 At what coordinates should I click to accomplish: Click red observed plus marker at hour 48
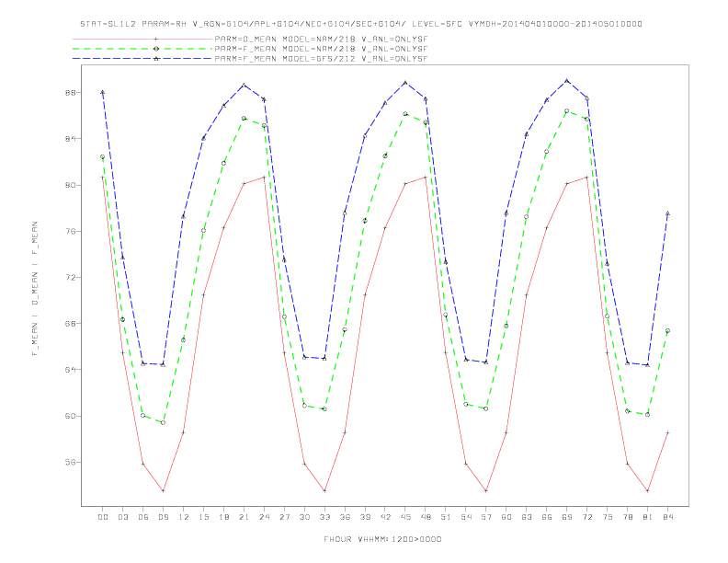tap(426, 177)
